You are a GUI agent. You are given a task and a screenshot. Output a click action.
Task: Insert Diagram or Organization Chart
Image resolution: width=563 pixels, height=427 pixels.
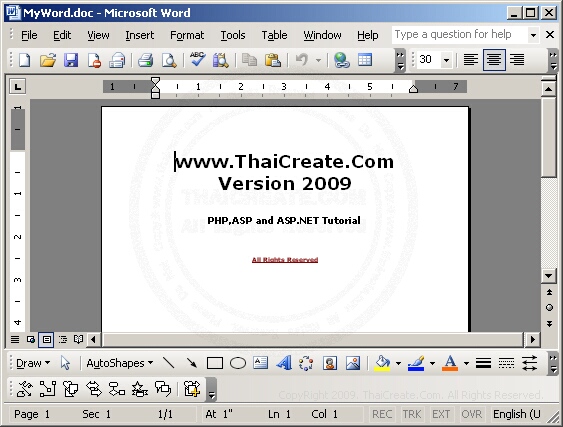coord(306,363)
